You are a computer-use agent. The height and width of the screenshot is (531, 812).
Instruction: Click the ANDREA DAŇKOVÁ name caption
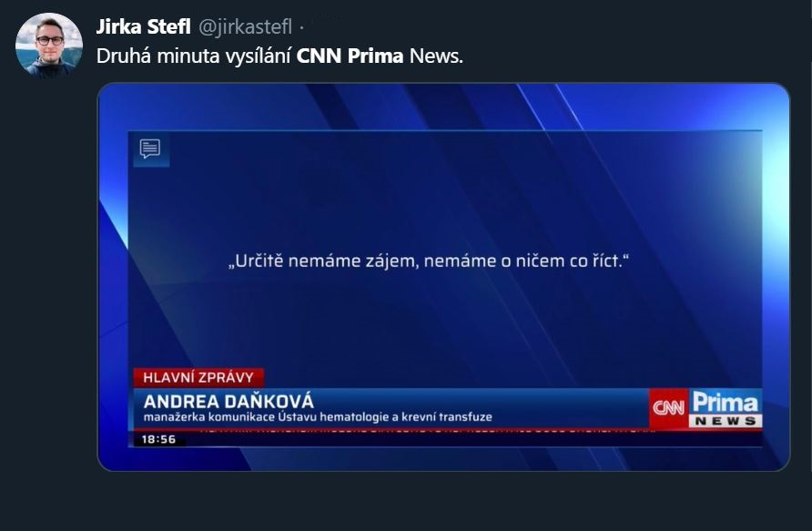coord(228,402)
